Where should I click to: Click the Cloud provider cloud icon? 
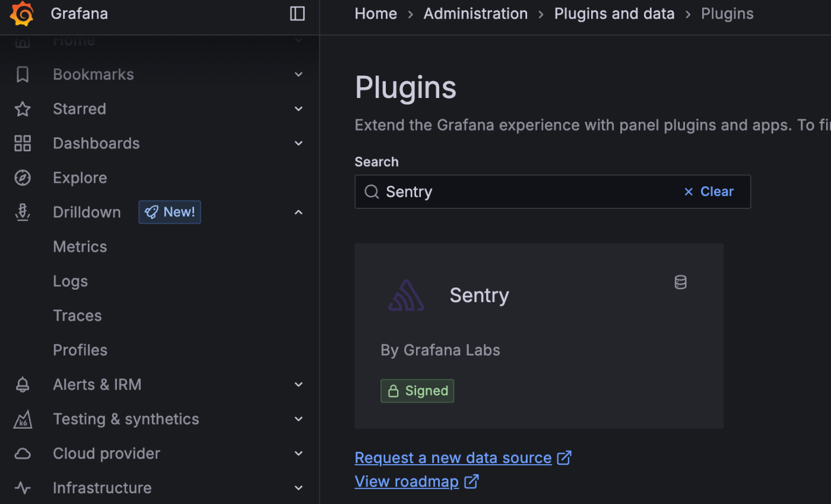point(23,454)
